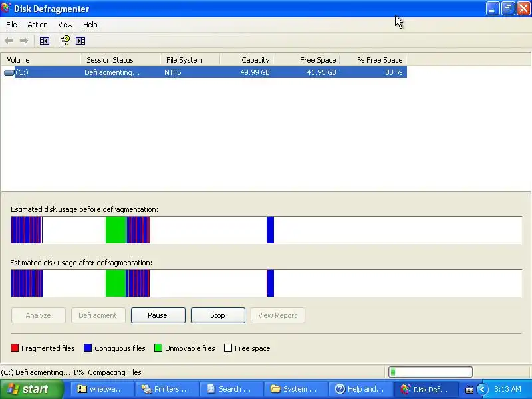The image size is (532, 399).
Task: Click the Fragmented files legend label
Action: (48, 348)
